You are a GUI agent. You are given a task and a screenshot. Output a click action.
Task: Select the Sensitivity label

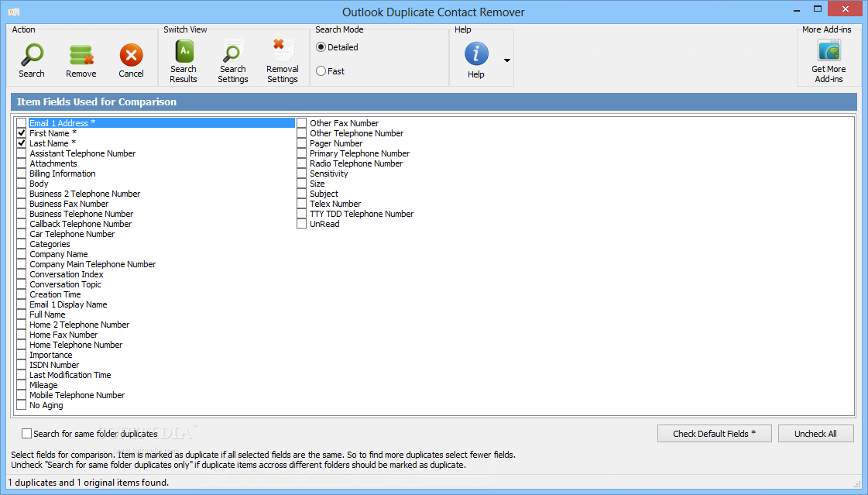tap(329, 174)
